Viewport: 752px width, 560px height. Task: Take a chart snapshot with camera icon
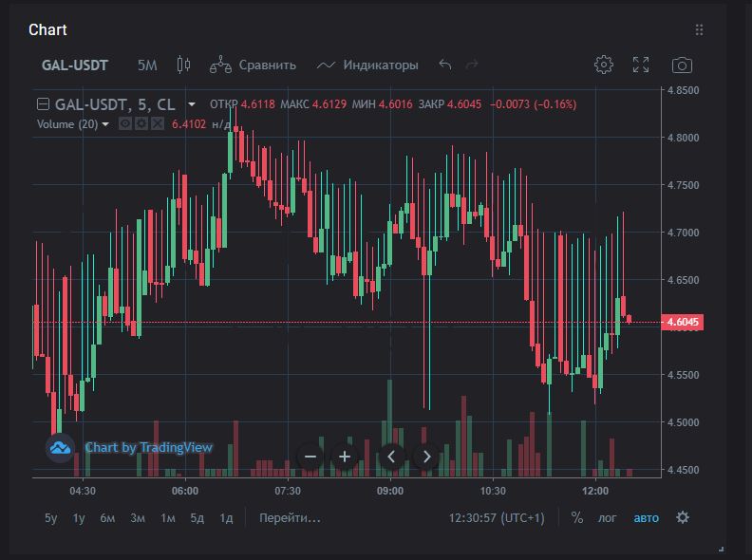point(682,65)
